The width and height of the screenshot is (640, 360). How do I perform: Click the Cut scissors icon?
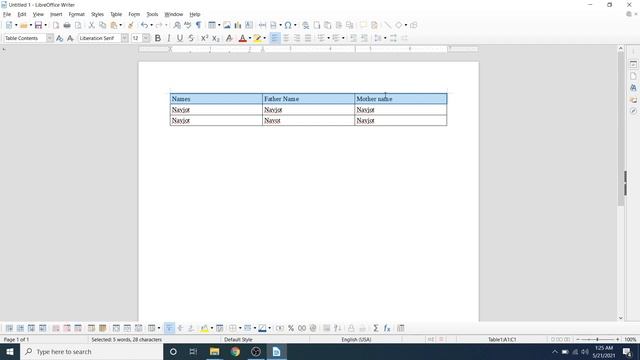point(91,25)
